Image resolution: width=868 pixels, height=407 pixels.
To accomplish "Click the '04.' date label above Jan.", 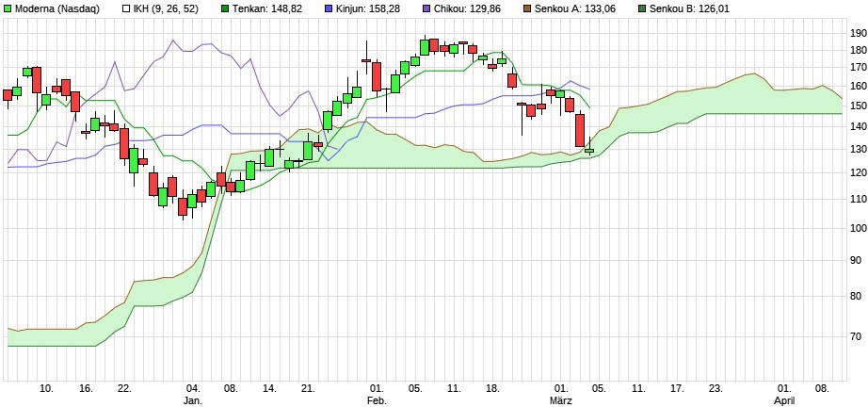I will [x=193, y=388].
